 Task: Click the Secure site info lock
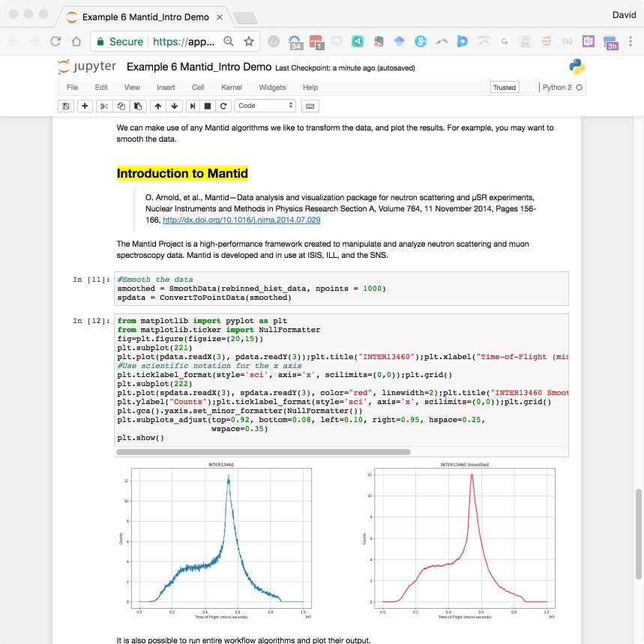point(100,41)
